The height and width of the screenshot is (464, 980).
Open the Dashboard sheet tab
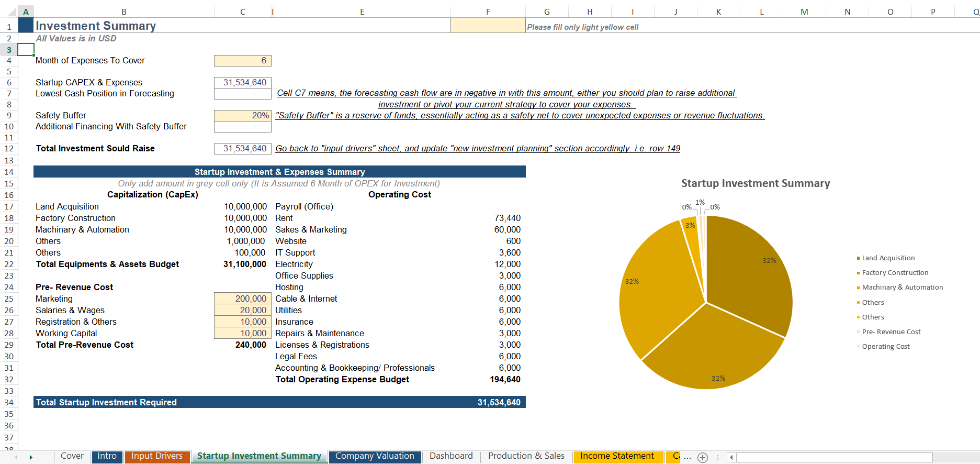point(451,456)
